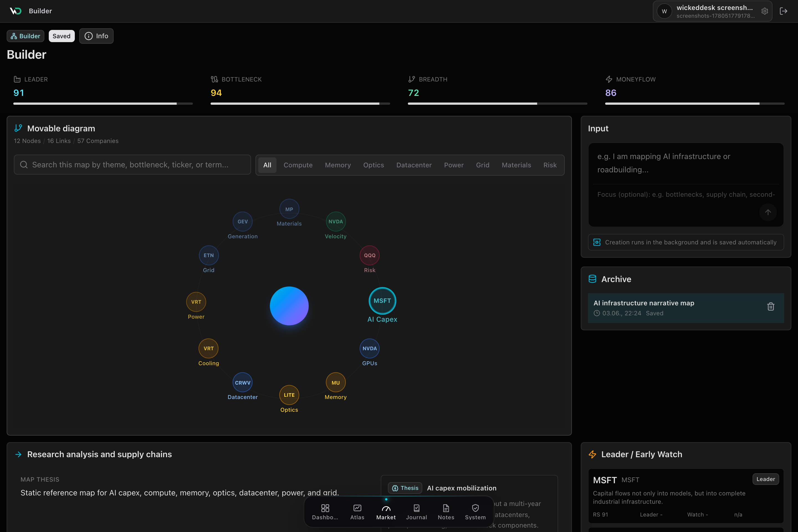Viewport: 798px width, 532px height.
Task: Select the All filter tab
Action: (267, 165)
